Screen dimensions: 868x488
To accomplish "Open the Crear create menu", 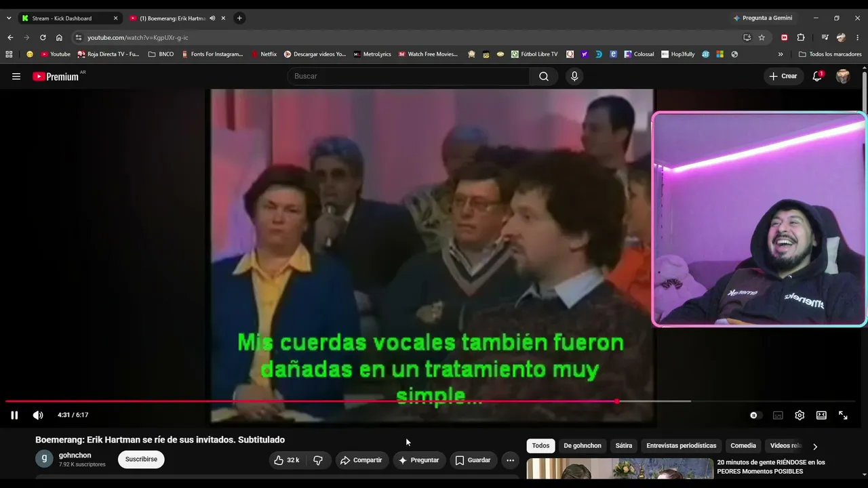I will coord(783,77).
